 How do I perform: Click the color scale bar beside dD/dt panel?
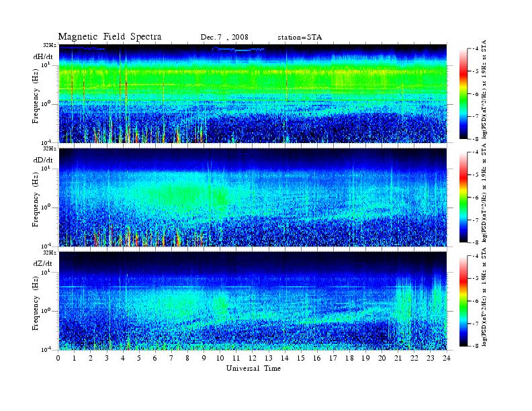[463, 197]
